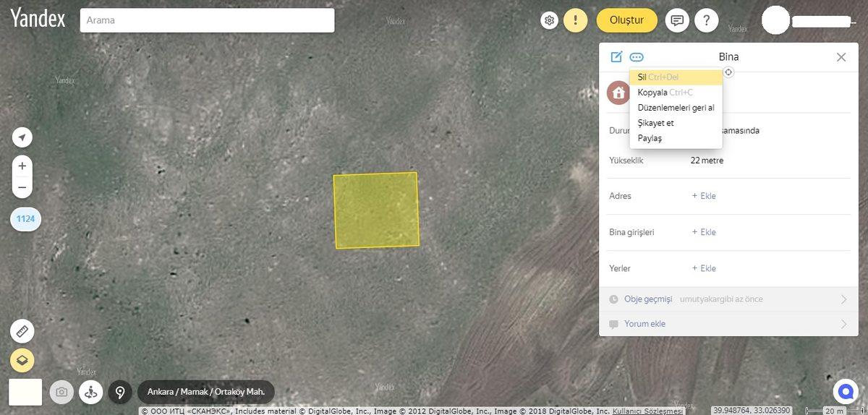This screenshot has width=868, height=415.
Task: Click the pencil edit icon in Bina panel
Action: (616, 57)
